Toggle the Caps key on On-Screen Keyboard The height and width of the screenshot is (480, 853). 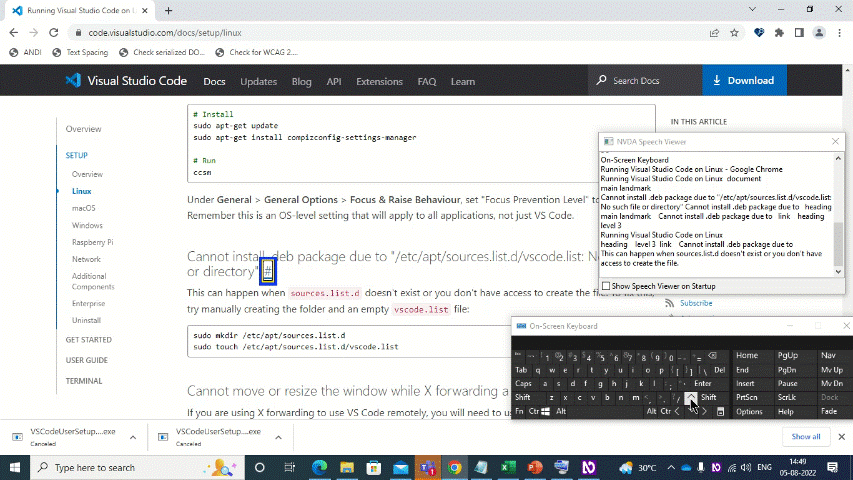tap(523, 384)
